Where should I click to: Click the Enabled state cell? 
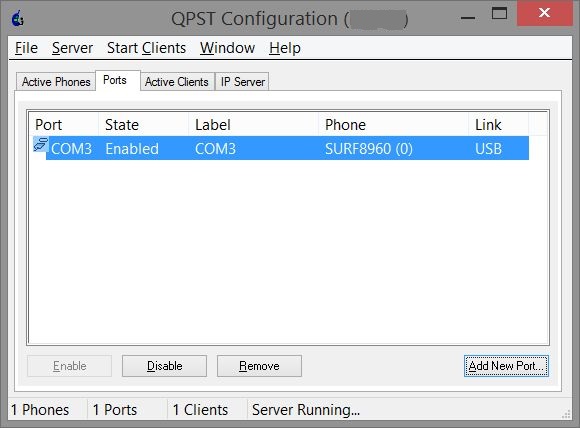(x=132, y=149)
